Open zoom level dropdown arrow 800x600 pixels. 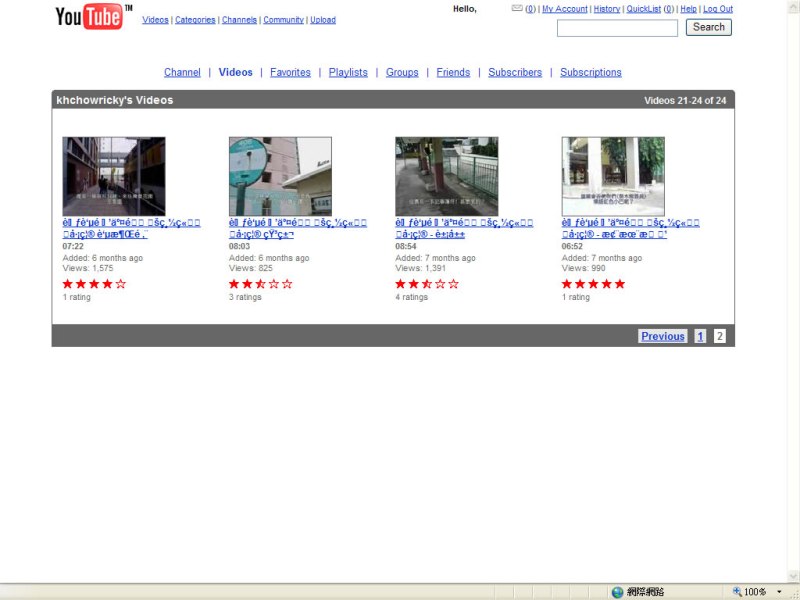click(779, 592)
